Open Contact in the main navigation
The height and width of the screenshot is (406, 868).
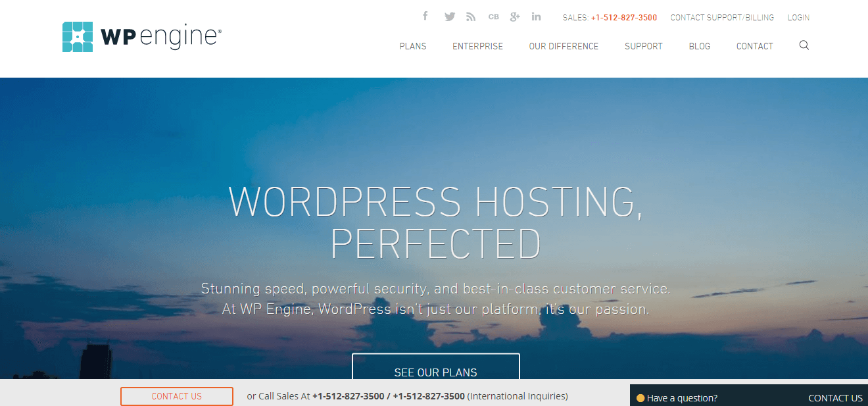pos(755,46)
